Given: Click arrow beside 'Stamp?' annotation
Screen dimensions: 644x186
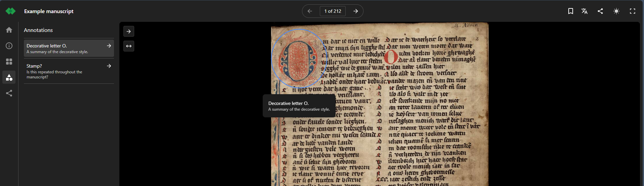Looking at the screenshot, I should [x=109, y=66].
